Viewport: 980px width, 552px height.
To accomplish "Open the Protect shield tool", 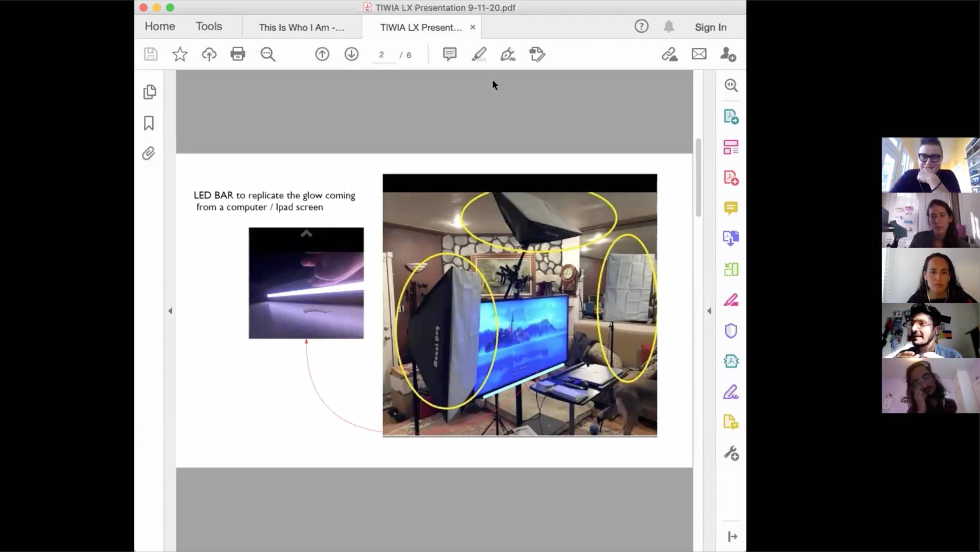I will click(731, 330).
